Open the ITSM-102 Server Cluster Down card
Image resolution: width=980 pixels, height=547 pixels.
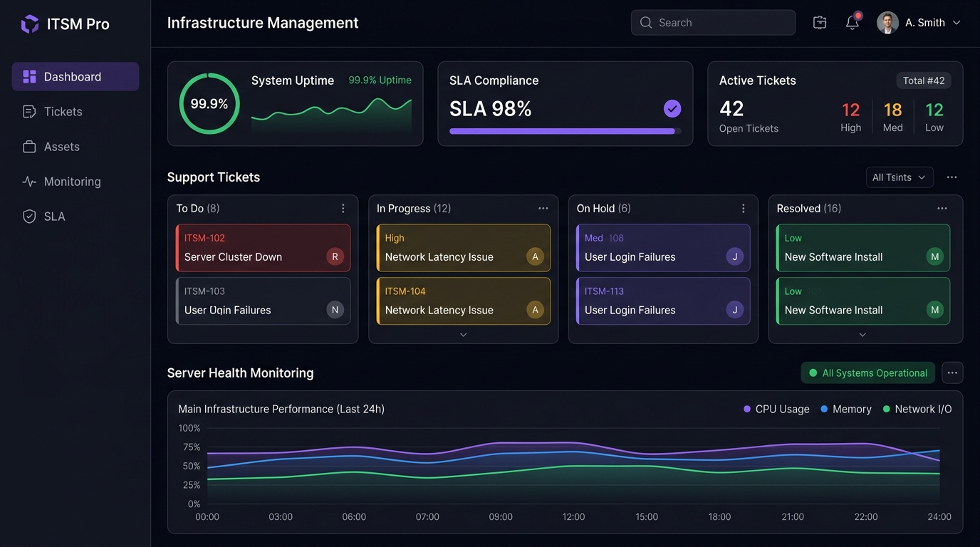263,248
